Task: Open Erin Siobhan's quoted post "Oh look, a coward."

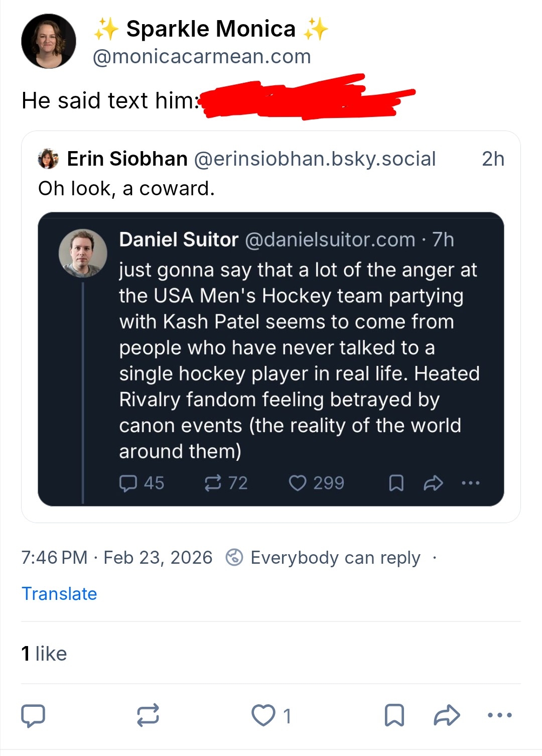Action: [126, 189]
